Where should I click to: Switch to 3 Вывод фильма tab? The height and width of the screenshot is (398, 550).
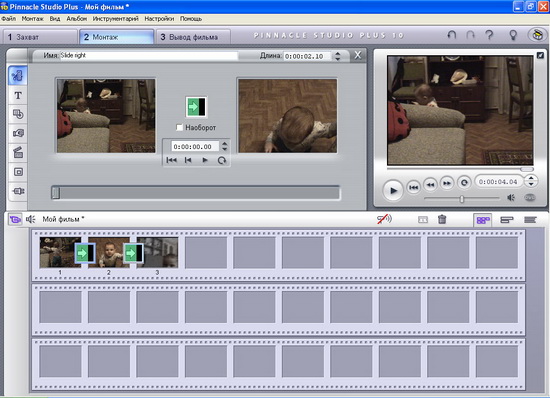pyautogui.click(x=189, y=37)
